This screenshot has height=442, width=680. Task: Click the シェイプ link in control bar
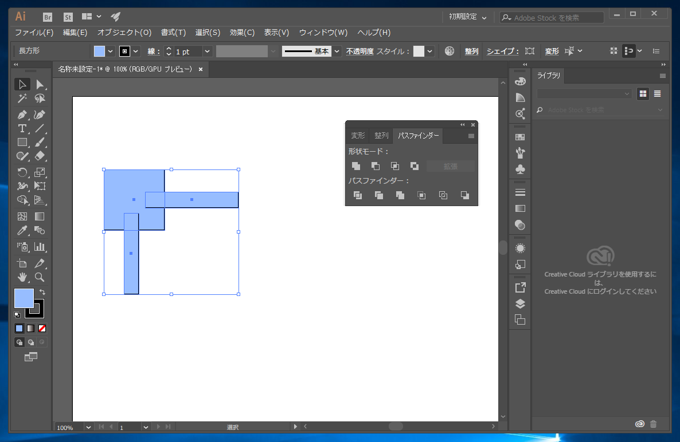[502, 51]
